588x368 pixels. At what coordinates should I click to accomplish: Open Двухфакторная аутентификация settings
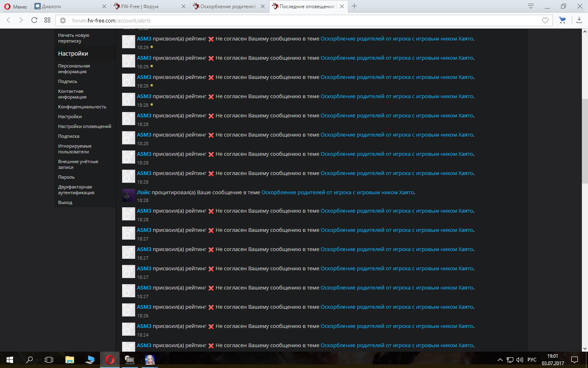(76, 190)
